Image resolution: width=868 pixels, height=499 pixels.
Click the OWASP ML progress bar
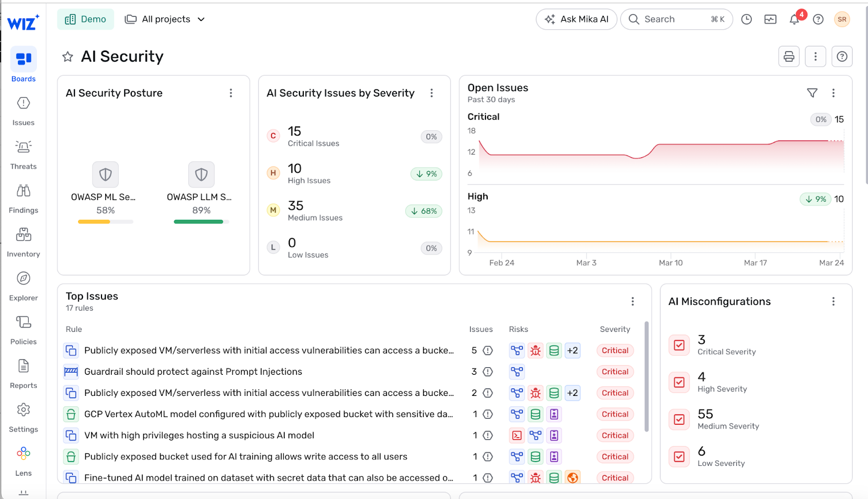[x=105, y=222]
